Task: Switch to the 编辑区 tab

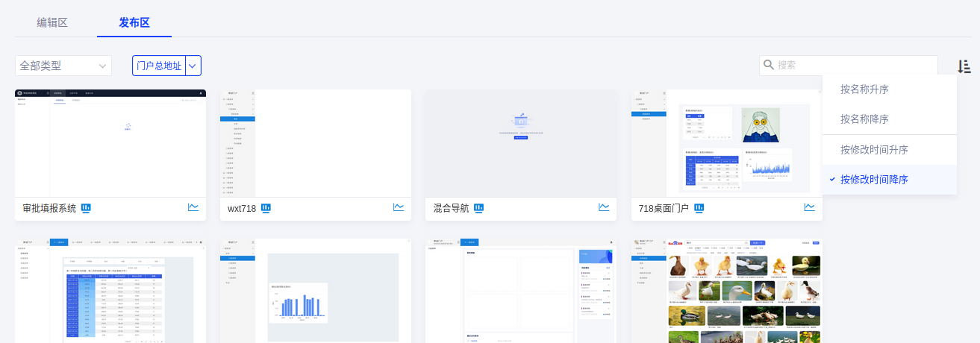Action: click(x=52, y=22)
